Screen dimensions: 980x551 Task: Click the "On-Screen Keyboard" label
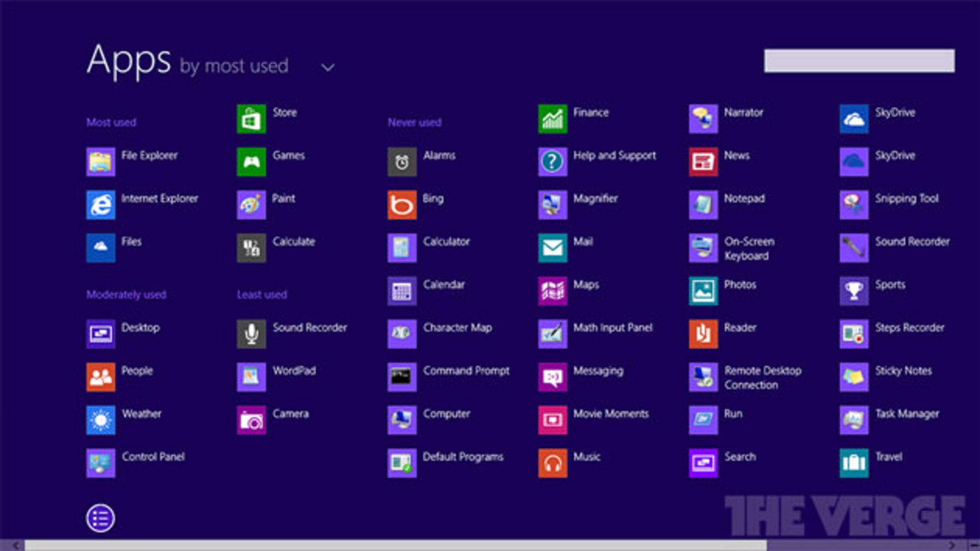pos(749,249)
